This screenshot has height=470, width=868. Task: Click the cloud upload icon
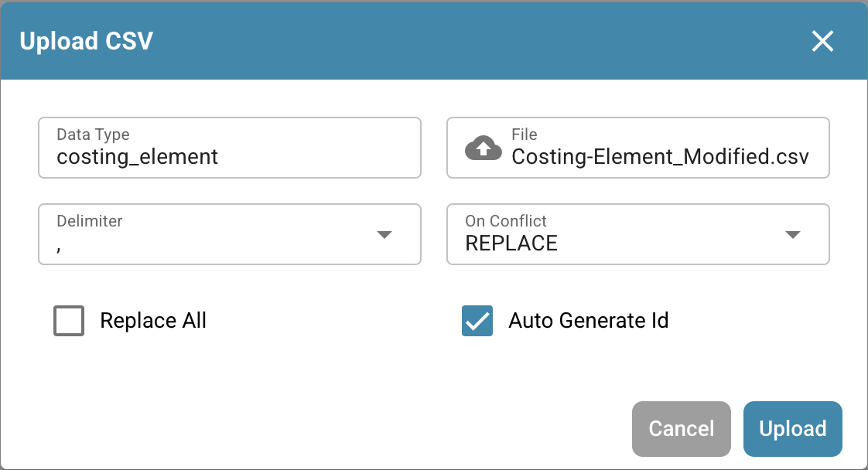tap(483, 148)
